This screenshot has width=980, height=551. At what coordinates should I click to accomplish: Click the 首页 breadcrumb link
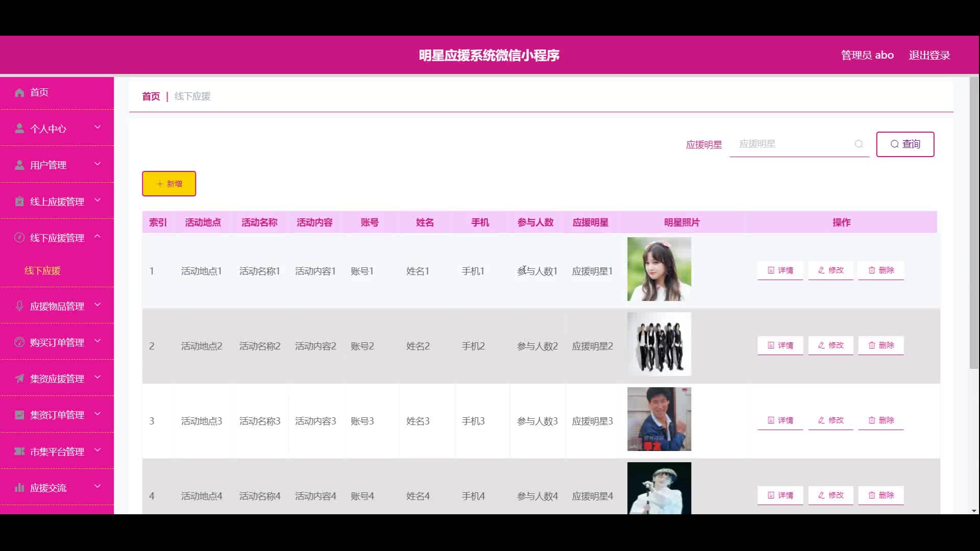[x=151, y=96]
